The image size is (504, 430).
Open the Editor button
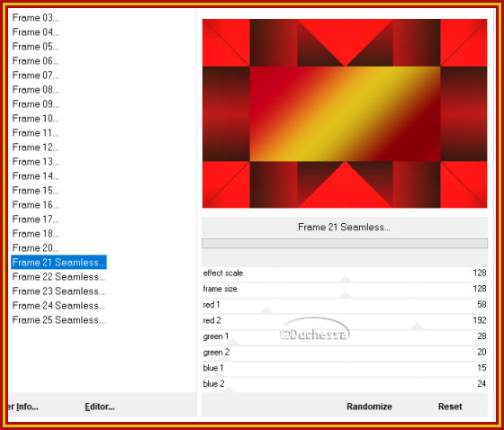tap(100, 407)
